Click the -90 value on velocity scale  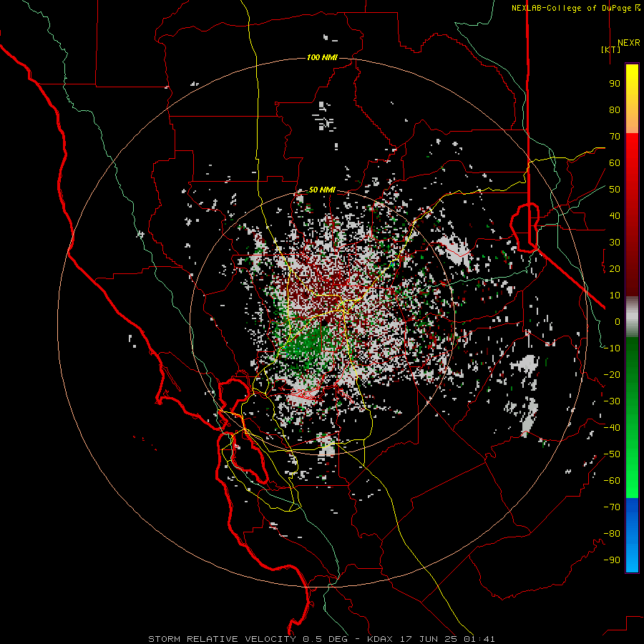(612, 560)
